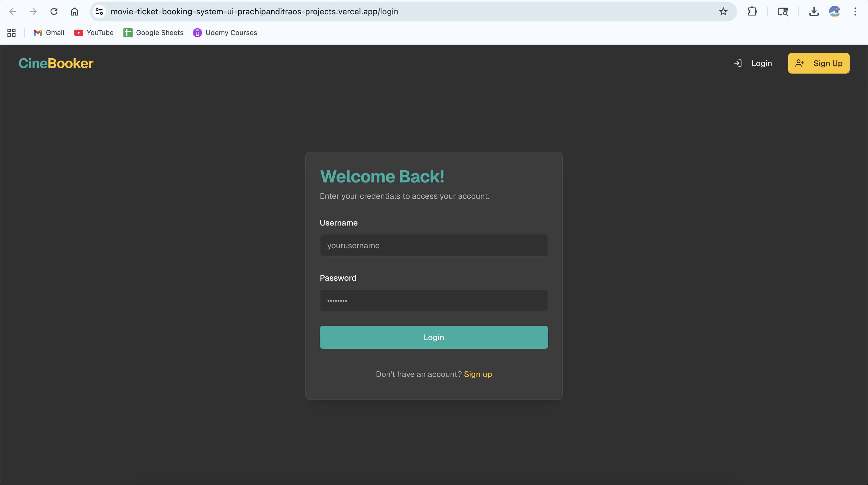The height and width of the screenshot is (485, 868).
Task: Click the Username label
Action: point(339,223)
